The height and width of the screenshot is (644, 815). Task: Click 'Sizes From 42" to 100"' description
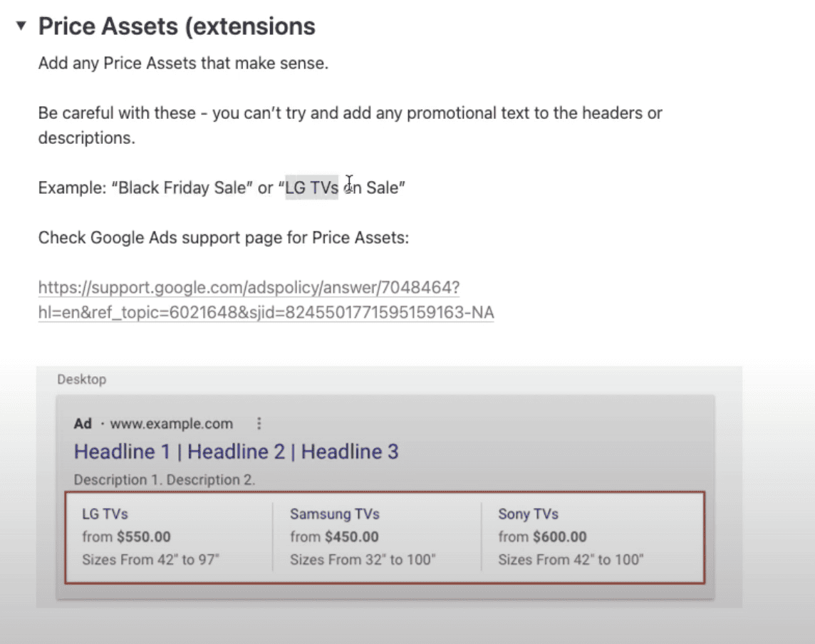point(571,559)
